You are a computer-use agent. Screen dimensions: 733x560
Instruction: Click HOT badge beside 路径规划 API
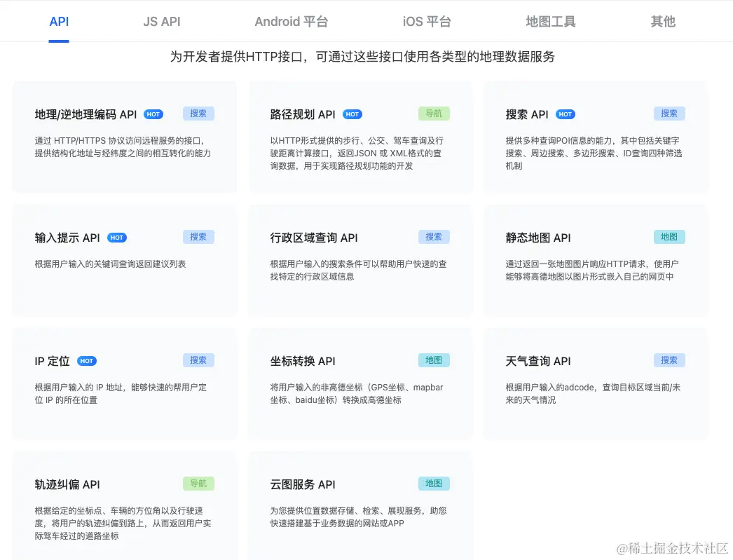[x=352, y=114]
